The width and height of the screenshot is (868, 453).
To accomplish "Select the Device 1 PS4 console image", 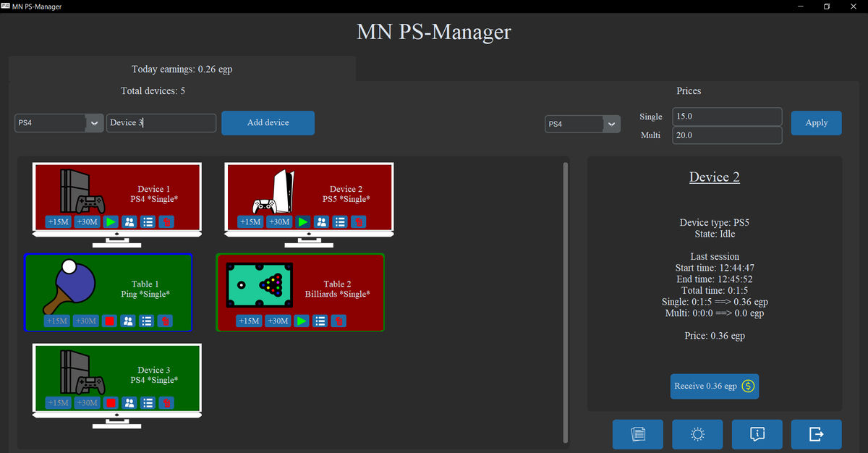I will (x=82, y=191).
